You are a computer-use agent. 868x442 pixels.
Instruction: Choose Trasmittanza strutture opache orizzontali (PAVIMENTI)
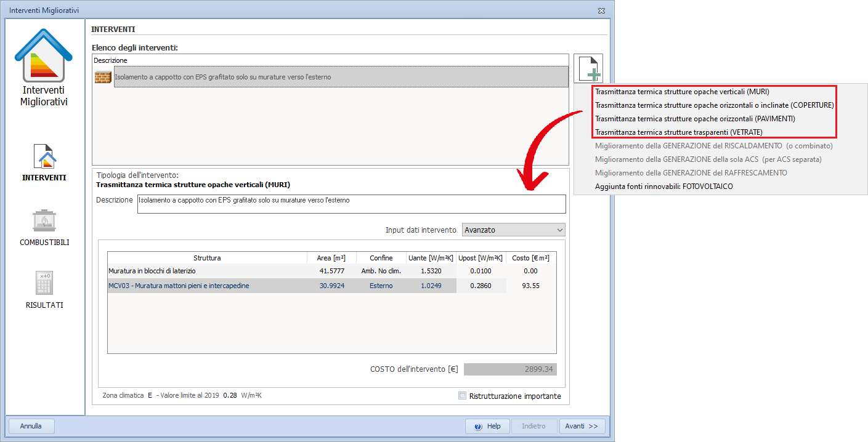click(695, 119)
